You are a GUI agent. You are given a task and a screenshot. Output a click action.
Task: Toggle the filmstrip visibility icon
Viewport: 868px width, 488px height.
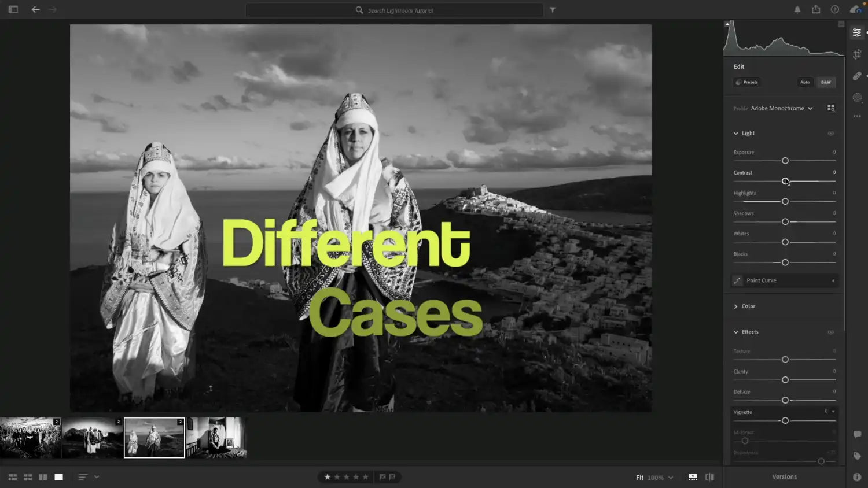point(693,477)
